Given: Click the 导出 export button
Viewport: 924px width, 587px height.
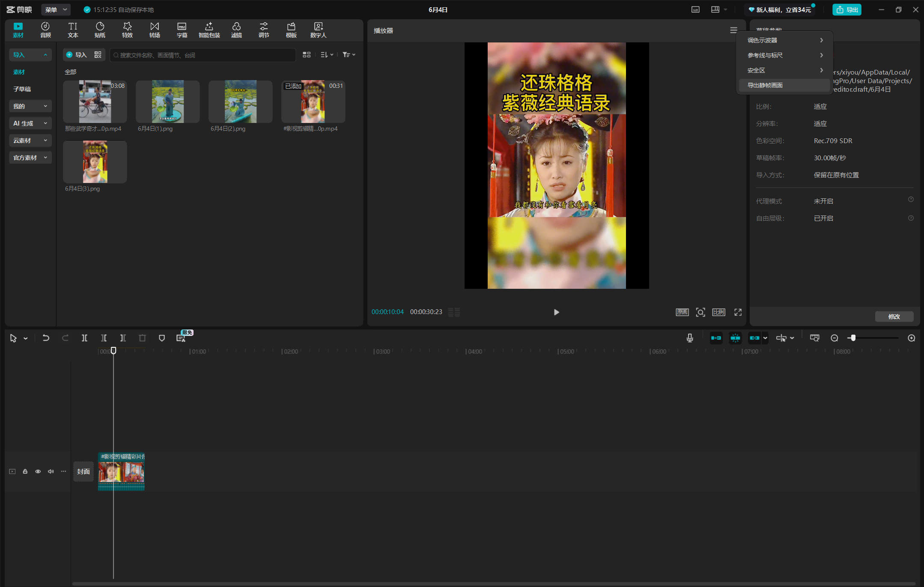Looking at the screenshot, I should [x=847, y=9].
